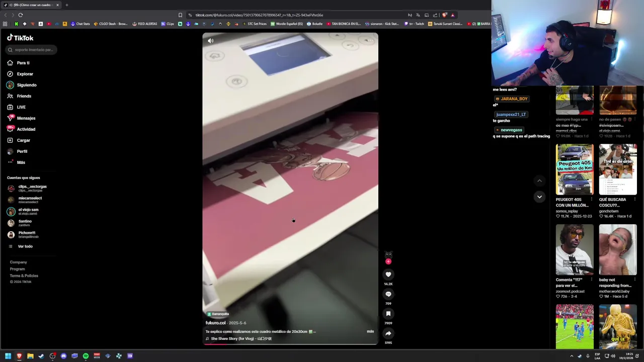
Task: Show hidden system tray icons
Action: point(572,356)
